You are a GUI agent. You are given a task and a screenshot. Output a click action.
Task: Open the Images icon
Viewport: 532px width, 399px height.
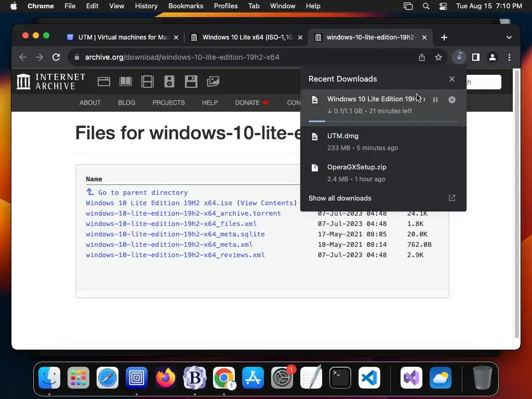212,82
